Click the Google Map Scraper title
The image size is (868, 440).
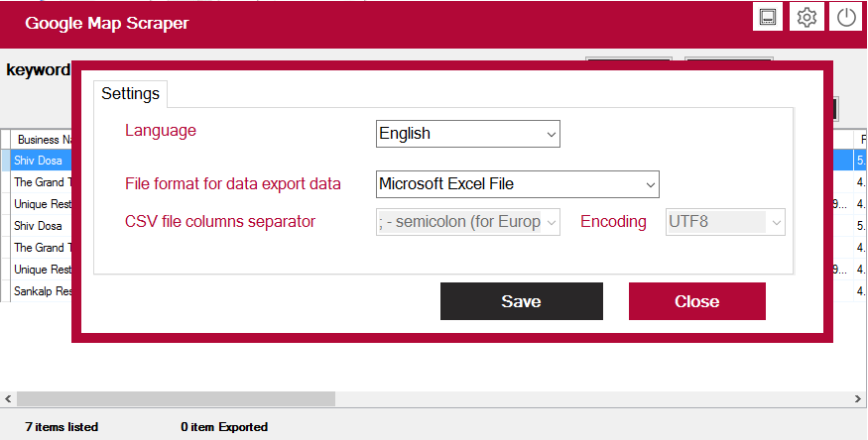coord(107,23)
